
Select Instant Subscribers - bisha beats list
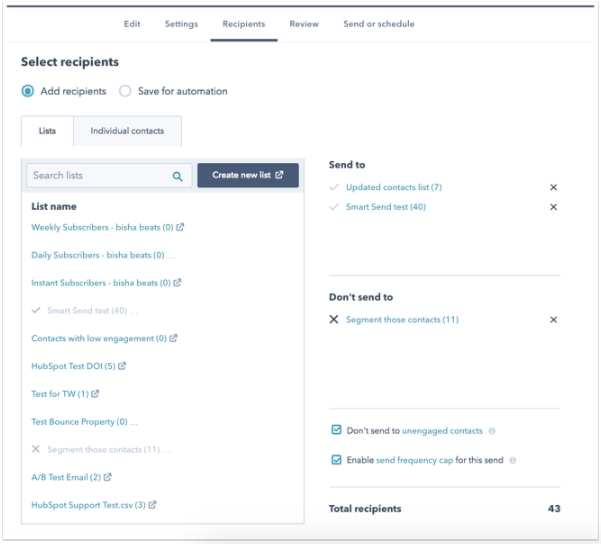pos(101,283)
